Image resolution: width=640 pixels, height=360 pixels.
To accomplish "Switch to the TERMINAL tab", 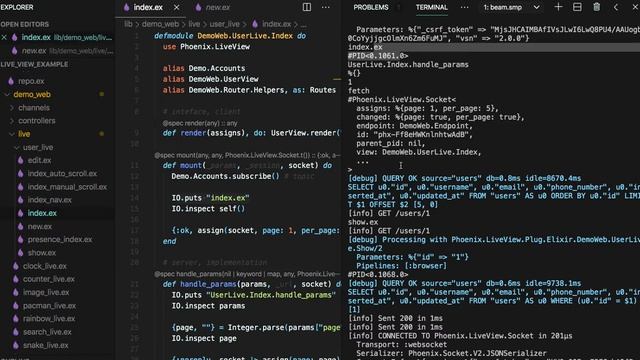I will coord(431,7).
